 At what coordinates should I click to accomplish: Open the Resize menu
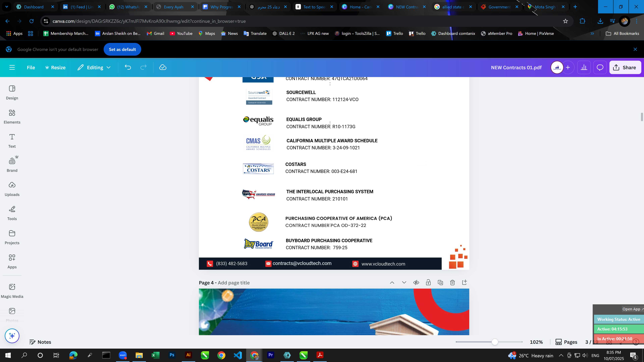(x=55, y=67)
